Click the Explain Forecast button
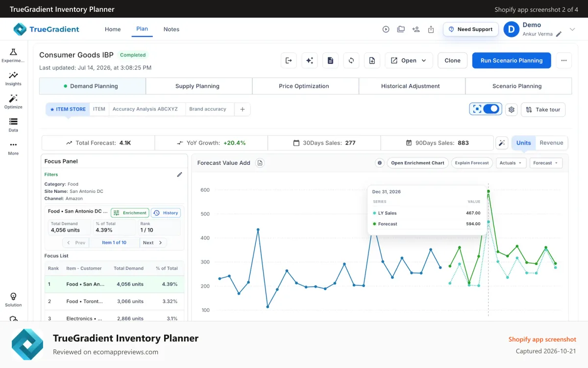This screenshot has height=368, width=588. [x=472, y=163]
